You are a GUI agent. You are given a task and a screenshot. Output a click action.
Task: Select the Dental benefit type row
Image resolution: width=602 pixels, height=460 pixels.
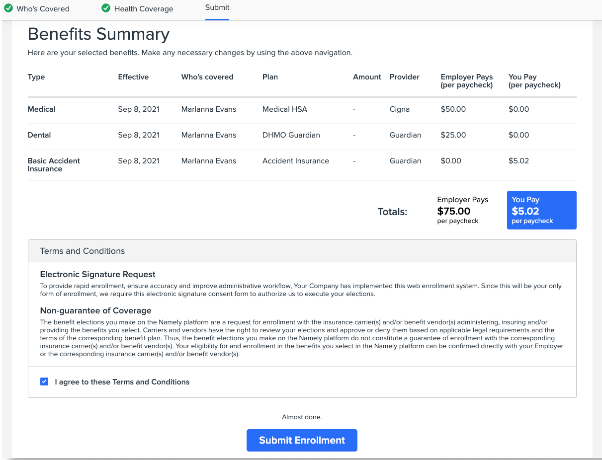(38, 135)
